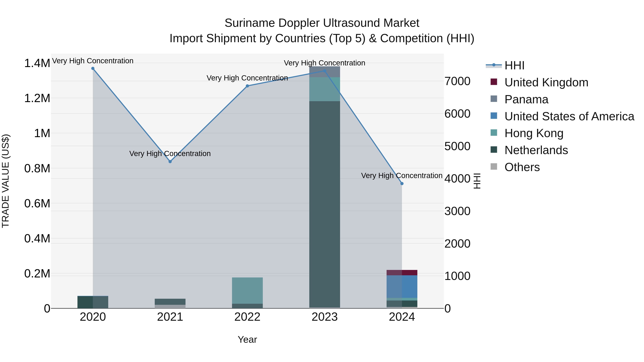Click 2022 Very High Concentration annotation
This screenshot has height=362, width=644.
(247, 78)
